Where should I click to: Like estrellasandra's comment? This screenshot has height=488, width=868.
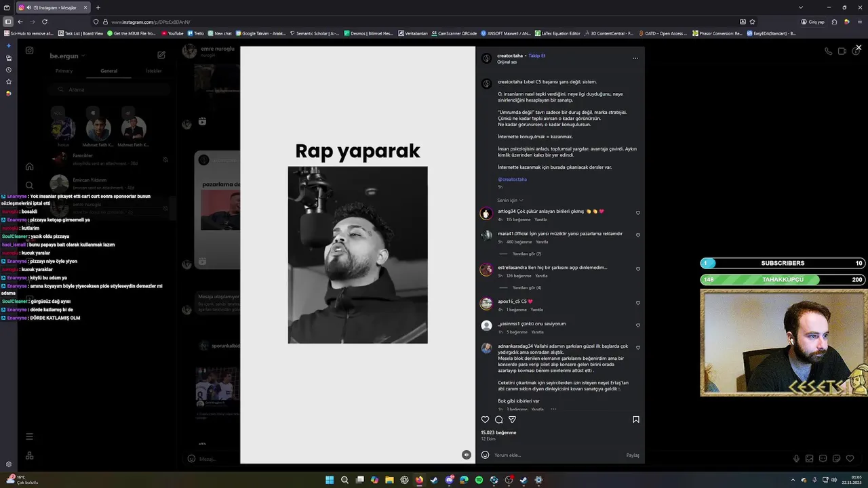638,269
